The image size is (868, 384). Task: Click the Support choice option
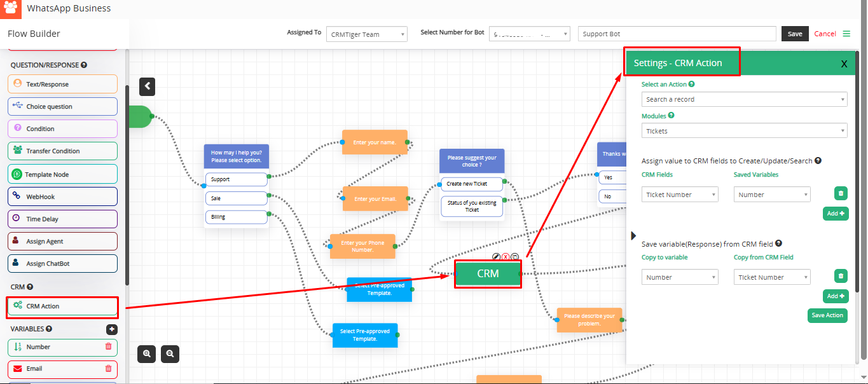tap(236, 179)
